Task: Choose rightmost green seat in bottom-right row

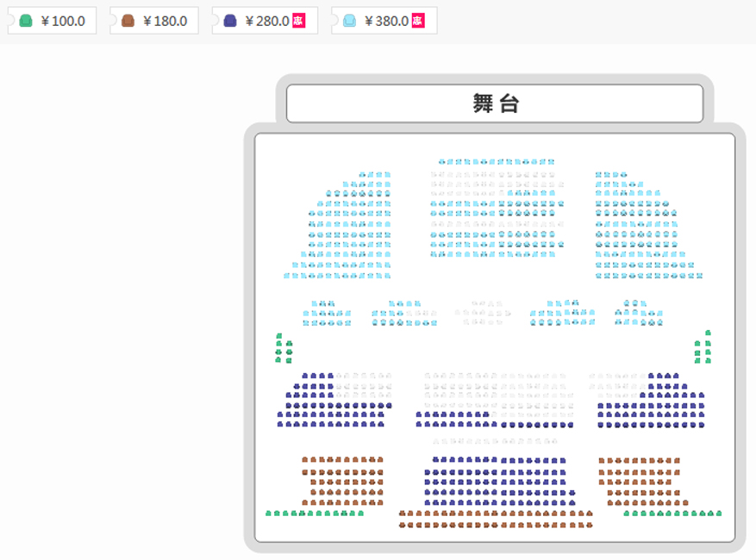Action: (x=719, y=513)
